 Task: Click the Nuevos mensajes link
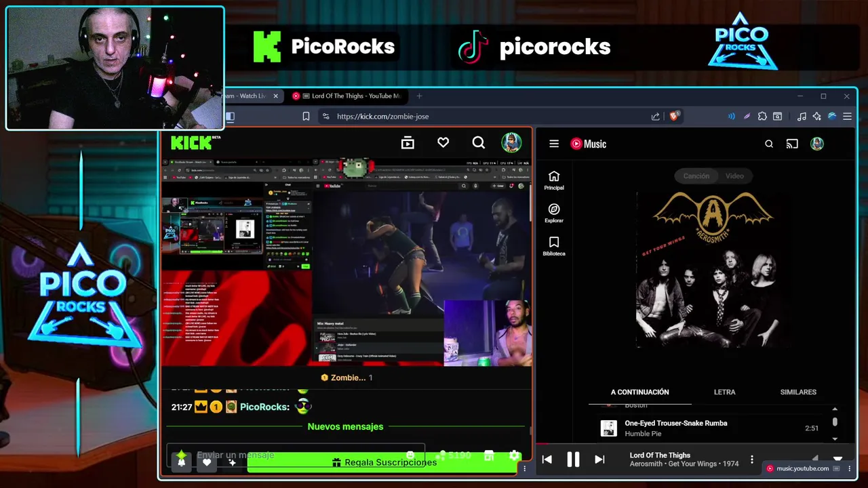point(345,427)
